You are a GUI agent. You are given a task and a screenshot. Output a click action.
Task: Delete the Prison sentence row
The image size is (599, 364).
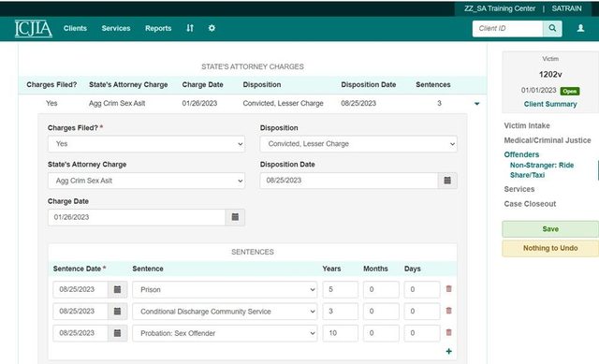[449, 289]
